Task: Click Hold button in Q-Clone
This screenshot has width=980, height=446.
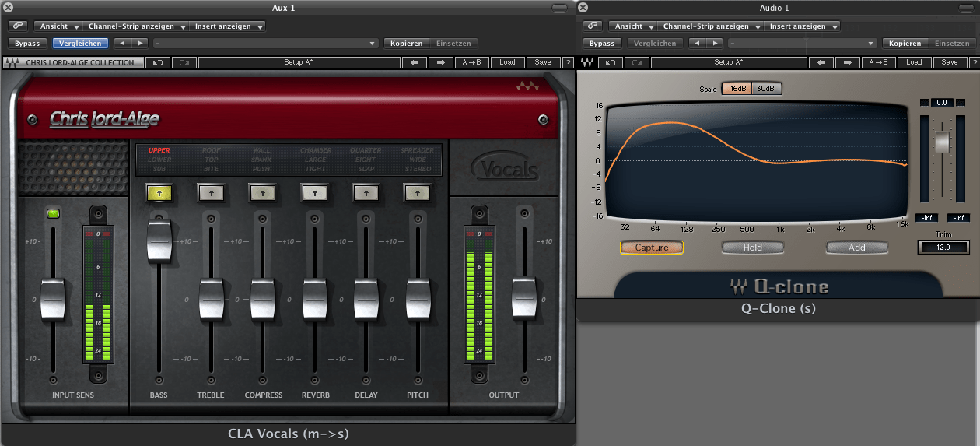Action: point(752,248)
